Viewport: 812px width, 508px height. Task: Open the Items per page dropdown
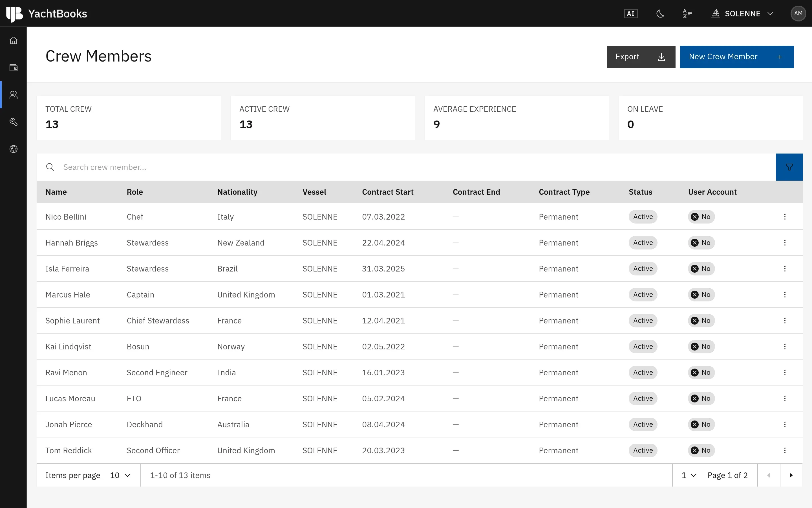pyautogui.click(x=120, y=475)
